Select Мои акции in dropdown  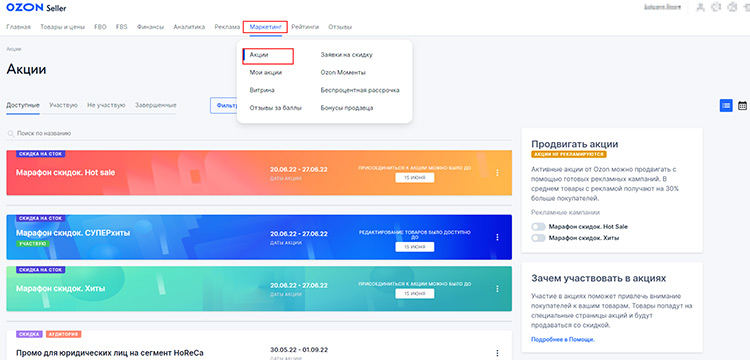[x=265, y=73]
